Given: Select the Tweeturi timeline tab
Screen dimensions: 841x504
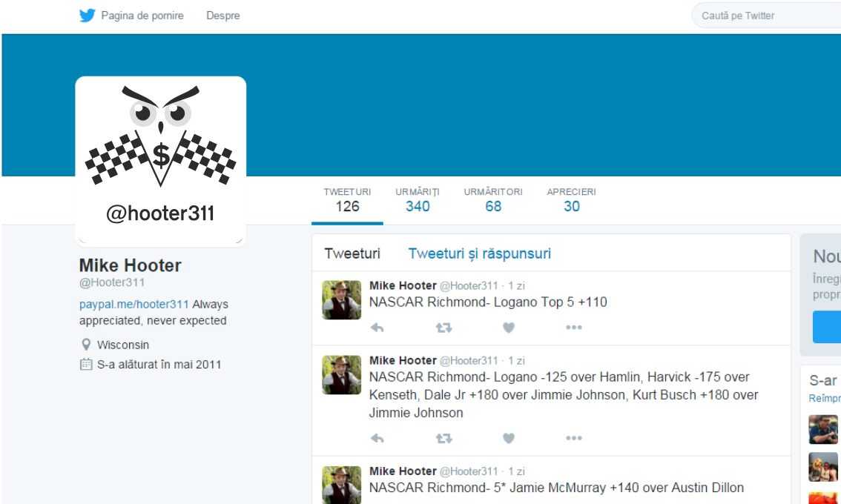Looking at the screenshot, I should pos(352,253).
